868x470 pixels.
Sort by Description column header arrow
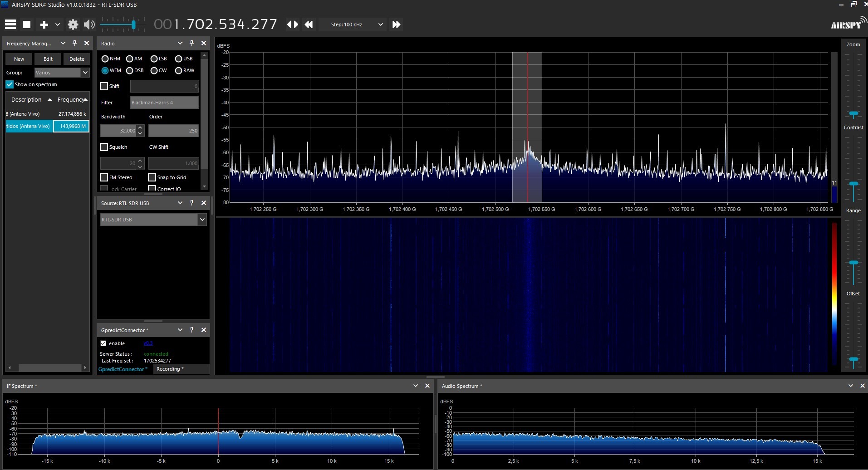(x=49, y=100)
